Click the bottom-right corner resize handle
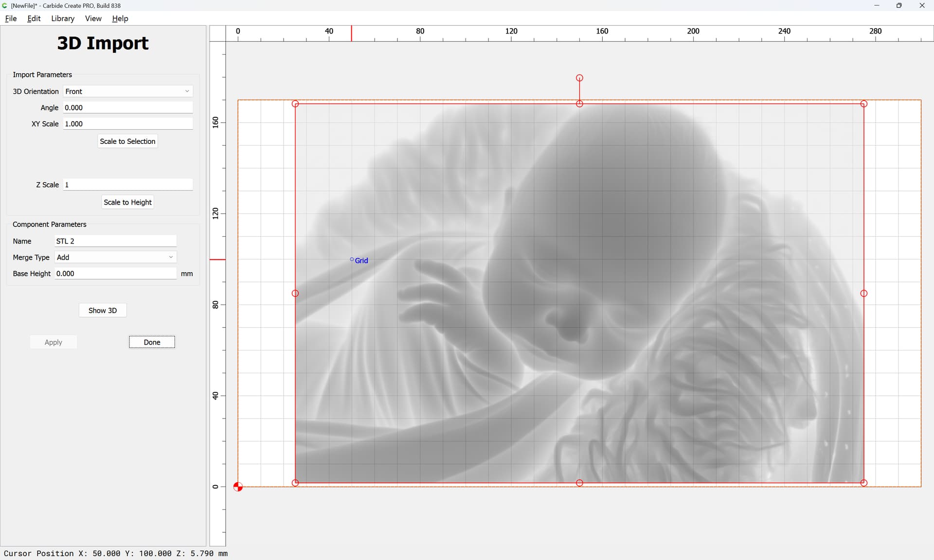The image size is (934, 560). (864, 483)
